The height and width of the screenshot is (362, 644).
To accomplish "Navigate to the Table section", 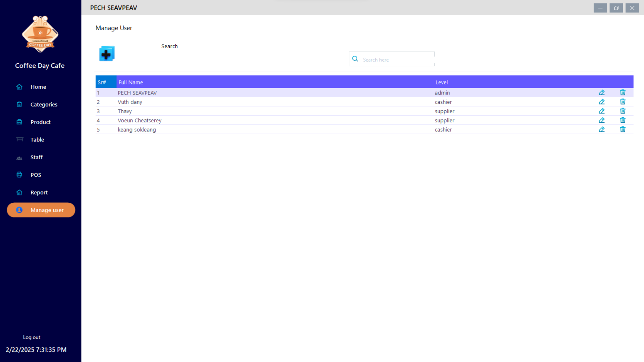I will (x=37, y=140).
